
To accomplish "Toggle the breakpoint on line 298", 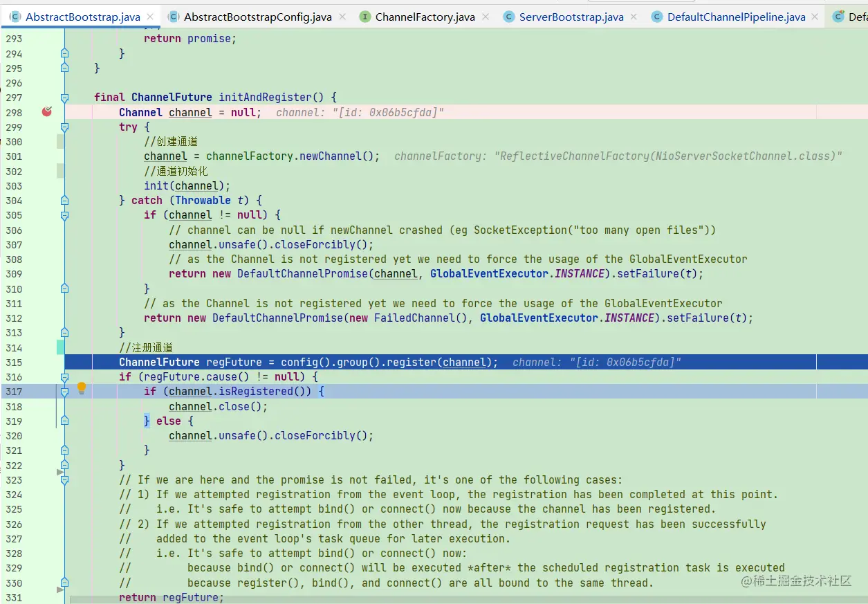I will click(x=47, y=111).
